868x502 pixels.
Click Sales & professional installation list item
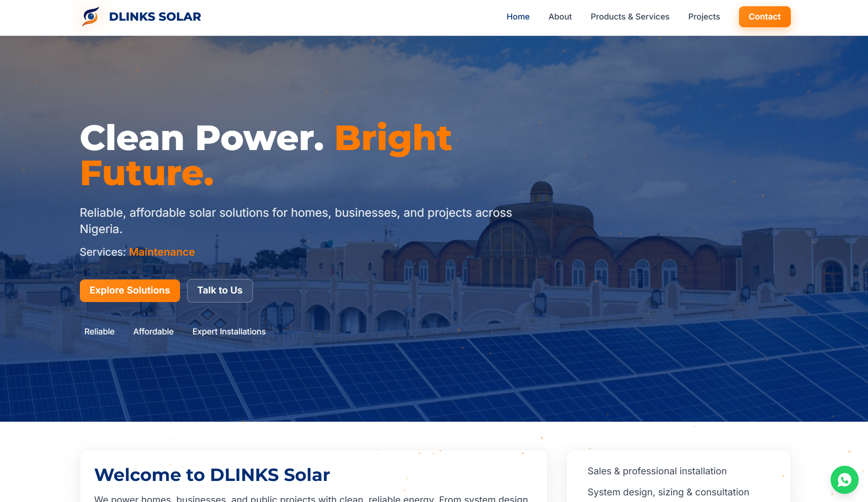point(657,471)
